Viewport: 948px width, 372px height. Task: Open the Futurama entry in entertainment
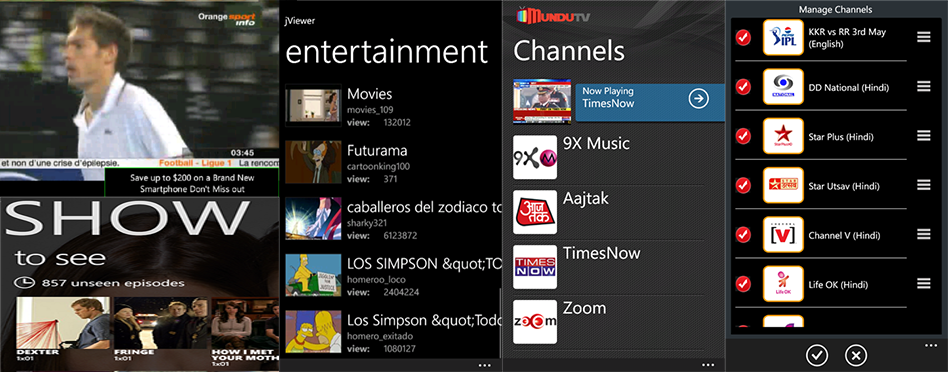pyautogui.click(x=393, y=163)
